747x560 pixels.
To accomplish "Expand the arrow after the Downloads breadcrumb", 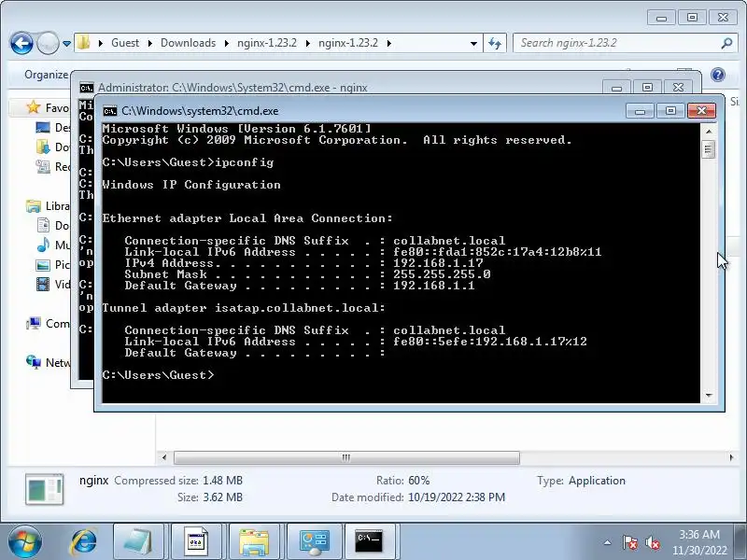I will tap(226, 43).
